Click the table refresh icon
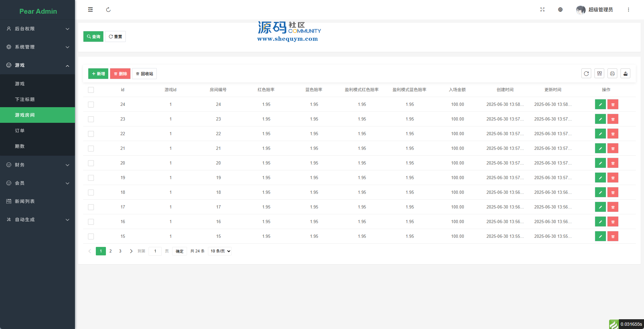 click(x=586, y=74)
